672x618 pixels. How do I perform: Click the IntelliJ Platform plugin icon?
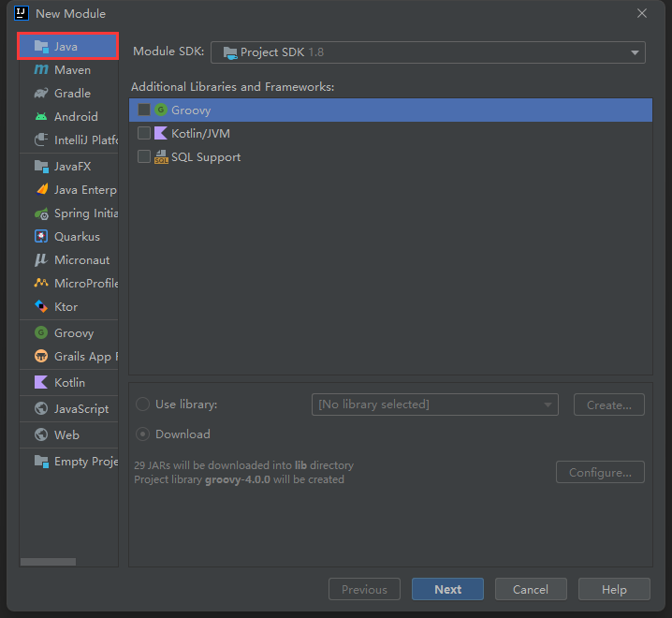pyautogui.click(x=41, y=140)
